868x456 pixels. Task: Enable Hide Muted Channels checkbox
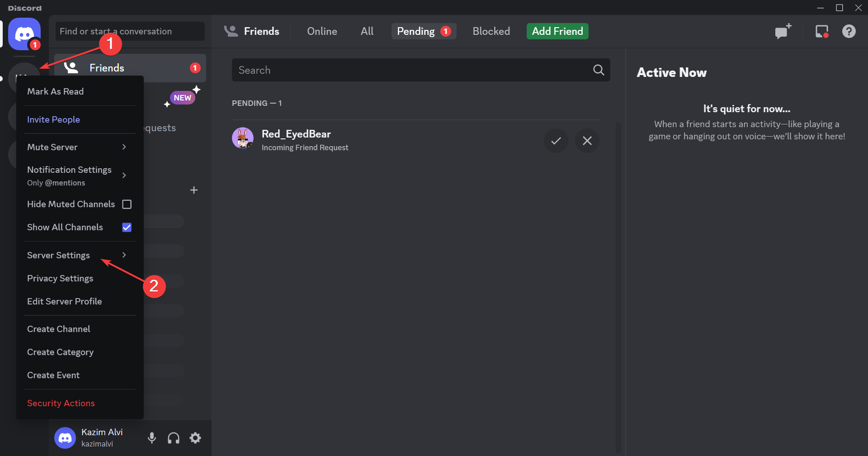click(127, 204)
